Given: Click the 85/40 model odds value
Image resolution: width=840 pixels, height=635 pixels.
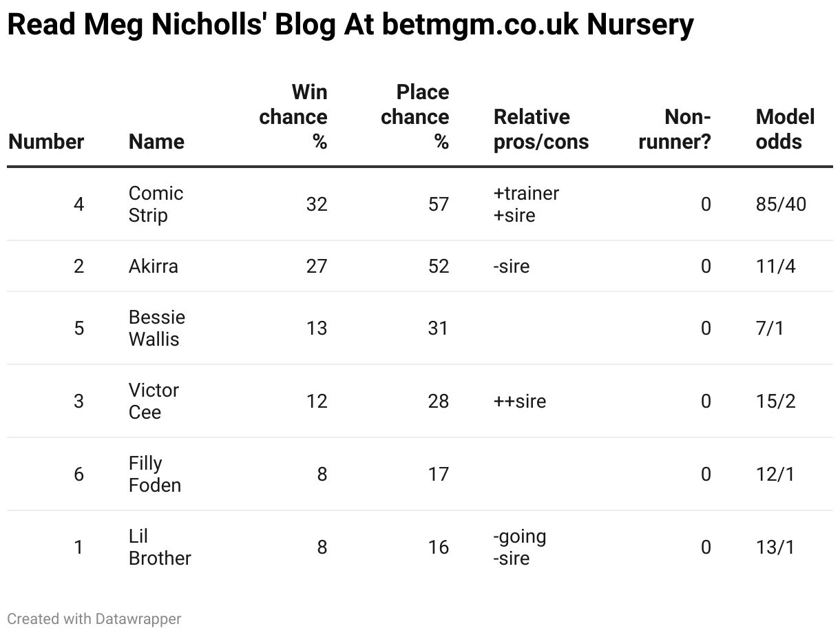Looking at the screenshot, I should (x=781, y=204).
